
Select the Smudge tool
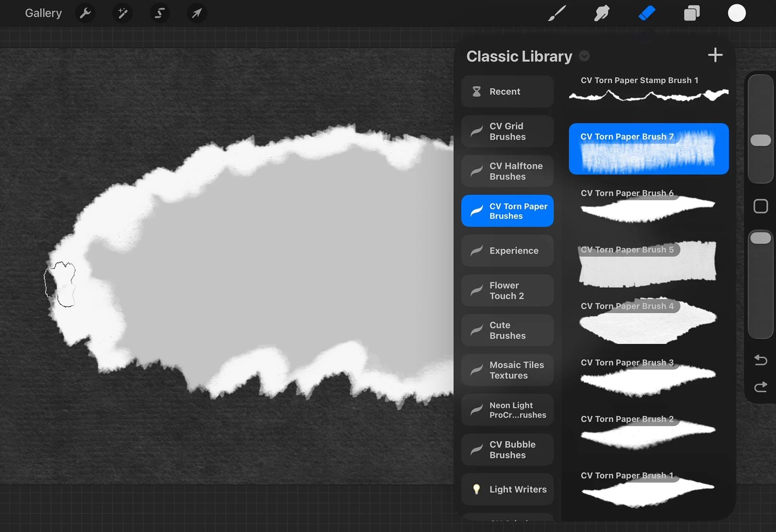coord(602,13)
